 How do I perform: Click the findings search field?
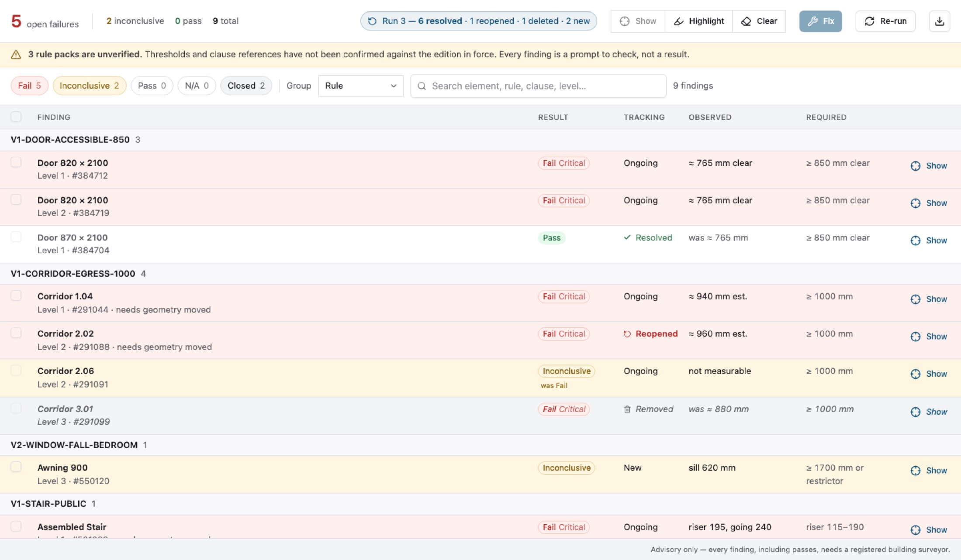coord(538,86)
